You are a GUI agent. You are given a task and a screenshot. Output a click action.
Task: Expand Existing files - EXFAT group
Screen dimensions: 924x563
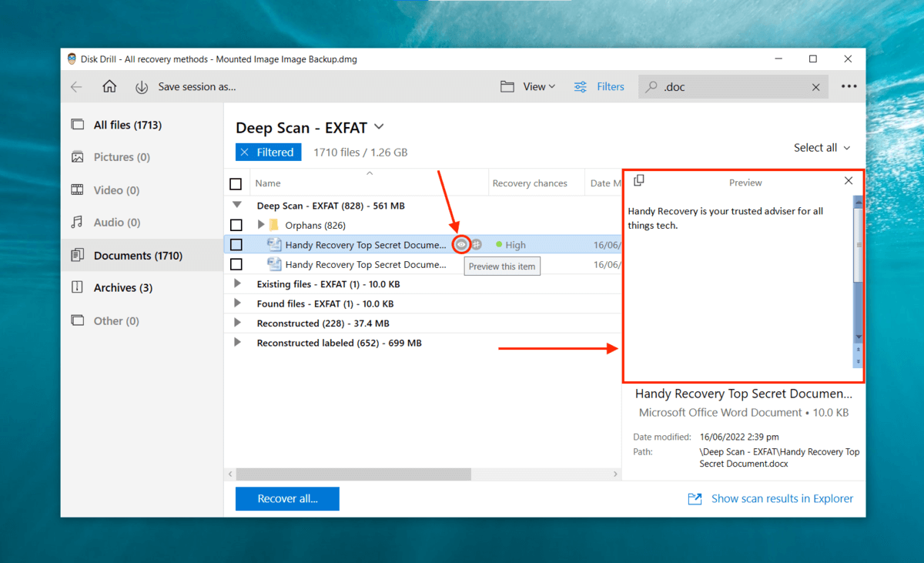point(237,283)
